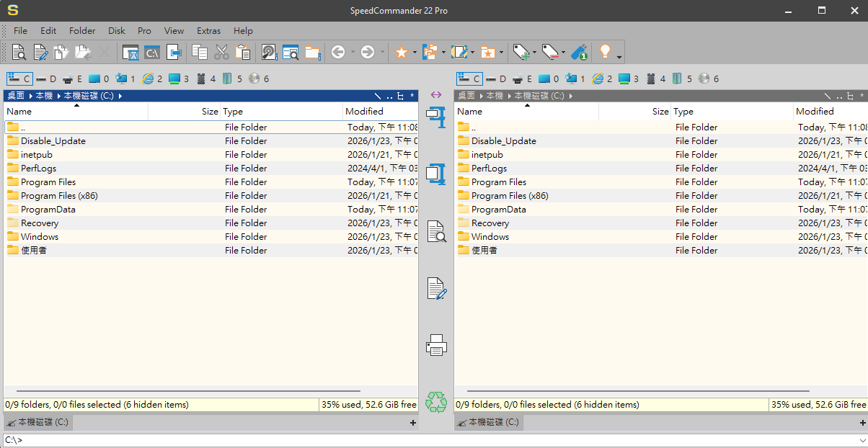Click the View file (magnifier document) toolbar icon
This screenshot has width=868, height=448.
point(19,52)
